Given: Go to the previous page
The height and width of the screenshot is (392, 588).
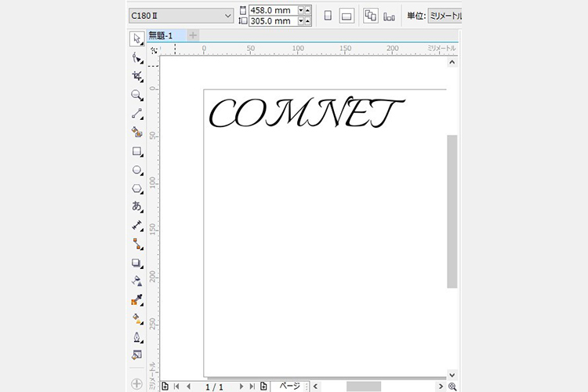Looking at the screenshot, I should pyautogui.click(x=189, y=387).
